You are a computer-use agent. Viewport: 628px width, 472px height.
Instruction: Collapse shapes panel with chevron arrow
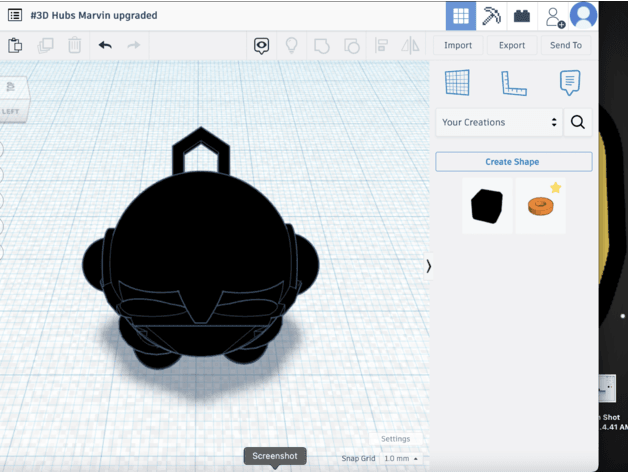pyautogui.click(x=429, y=266)
